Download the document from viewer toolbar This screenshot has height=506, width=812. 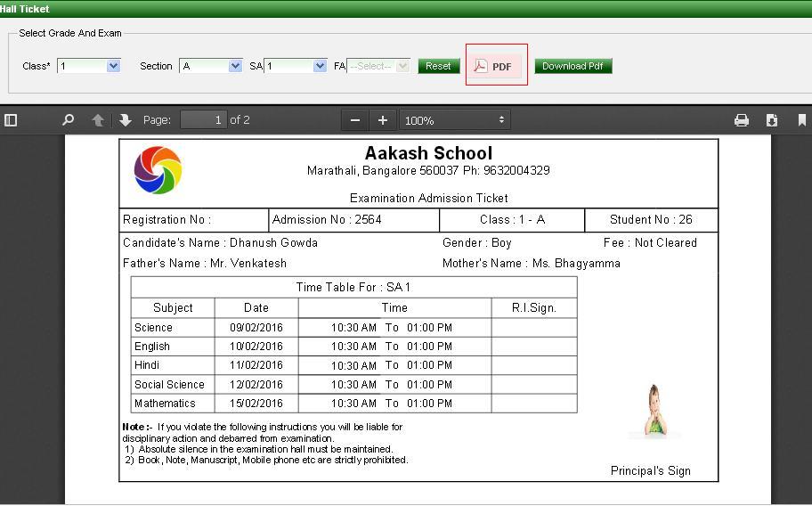coord(772,120)
